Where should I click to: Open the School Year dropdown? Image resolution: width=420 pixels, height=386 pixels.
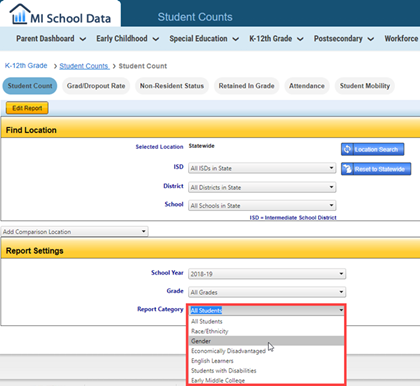coord(267,274)
